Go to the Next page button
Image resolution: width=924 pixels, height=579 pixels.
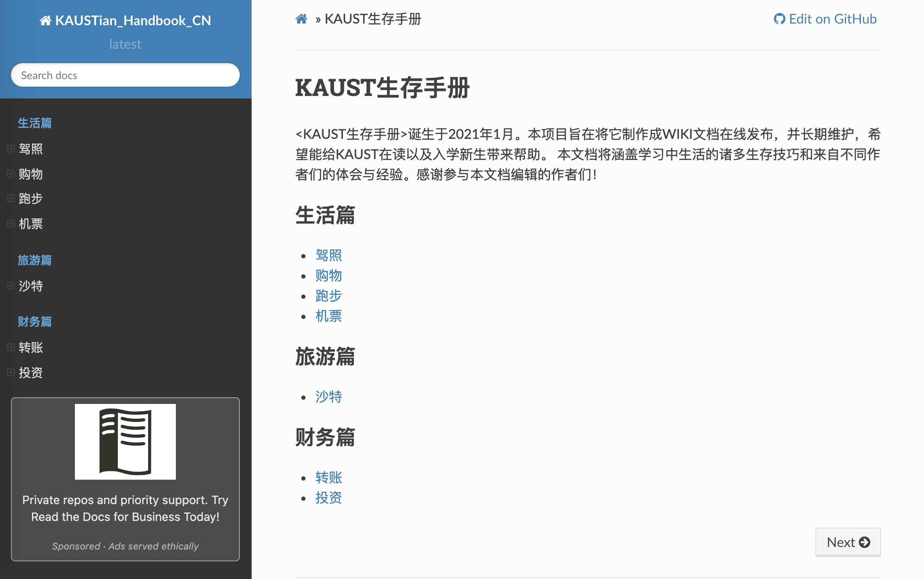847,542
